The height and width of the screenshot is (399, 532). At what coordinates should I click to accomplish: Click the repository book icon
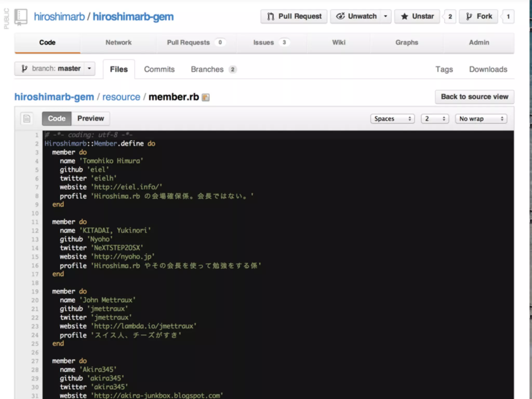pos(21,17)
